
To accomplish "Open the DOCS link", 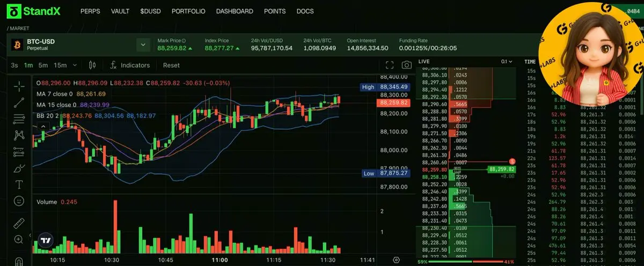I will point(305,11).
